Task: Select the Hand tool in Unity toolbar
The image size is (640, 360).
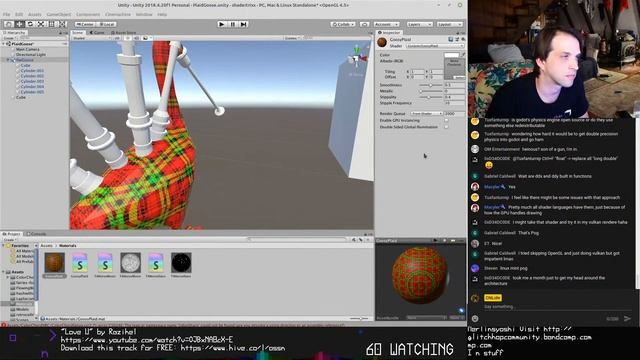Action: click(9, 24)
